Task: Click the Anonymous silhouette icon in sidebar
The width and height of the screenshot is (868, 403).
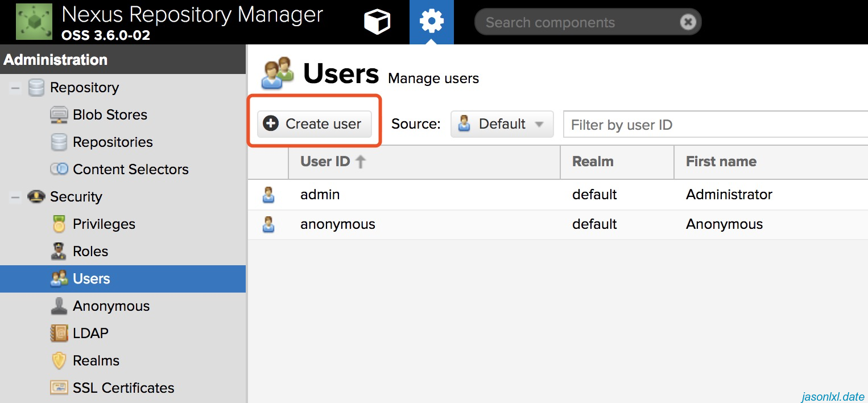Action: tap(59, 306)
